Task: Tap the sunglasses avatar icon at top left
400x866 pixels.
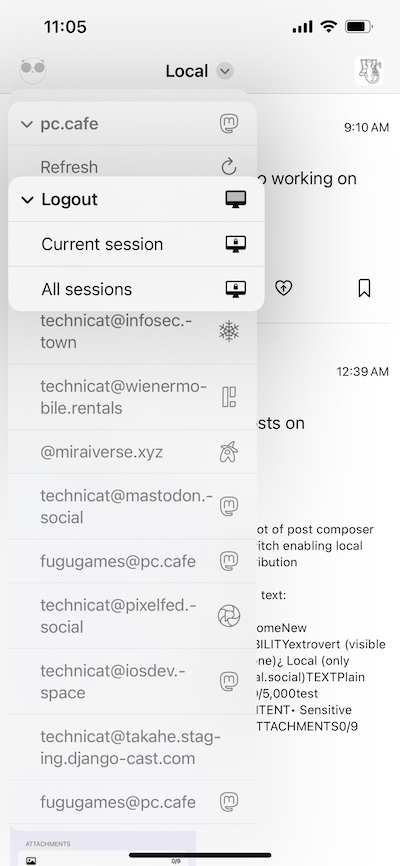Action: pos(33,71)
